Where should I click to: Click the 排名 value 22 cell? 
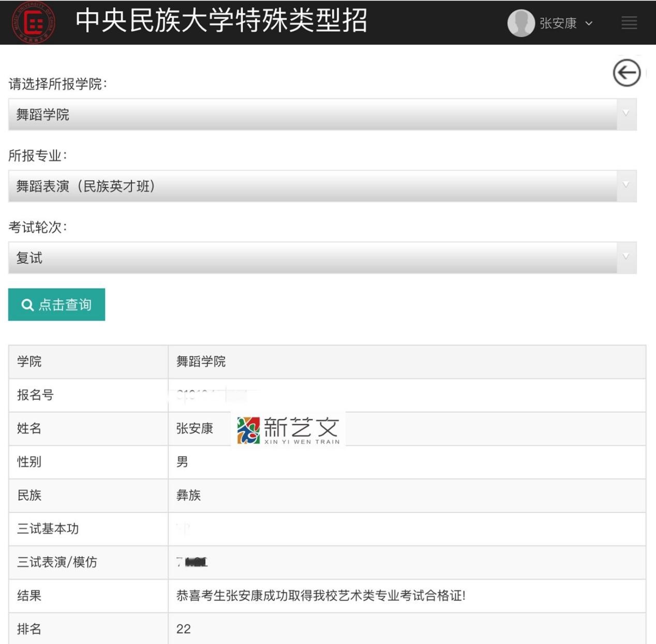pos(184,629)
